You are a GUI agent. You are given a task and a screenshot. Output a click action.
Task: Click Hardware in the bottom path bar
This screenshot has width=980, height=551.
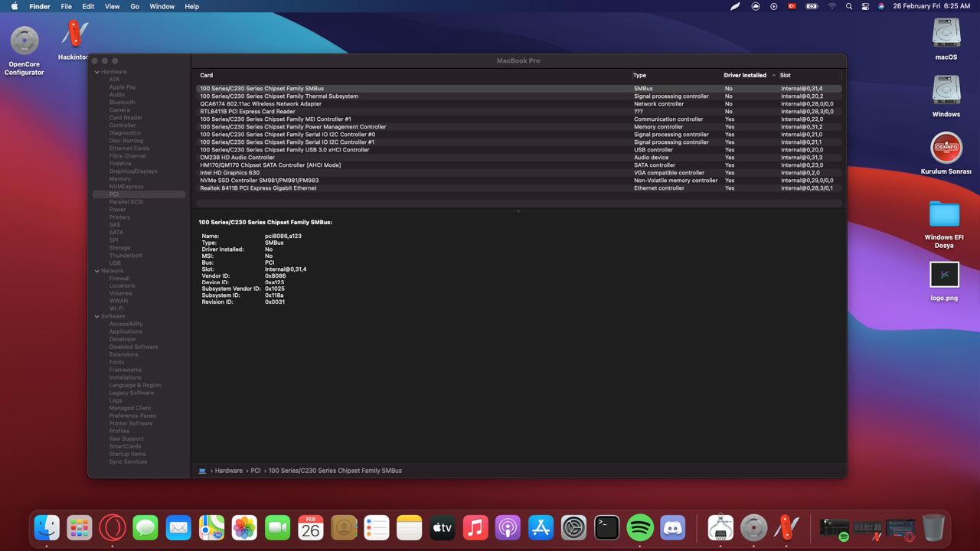[x=228, y=471]
